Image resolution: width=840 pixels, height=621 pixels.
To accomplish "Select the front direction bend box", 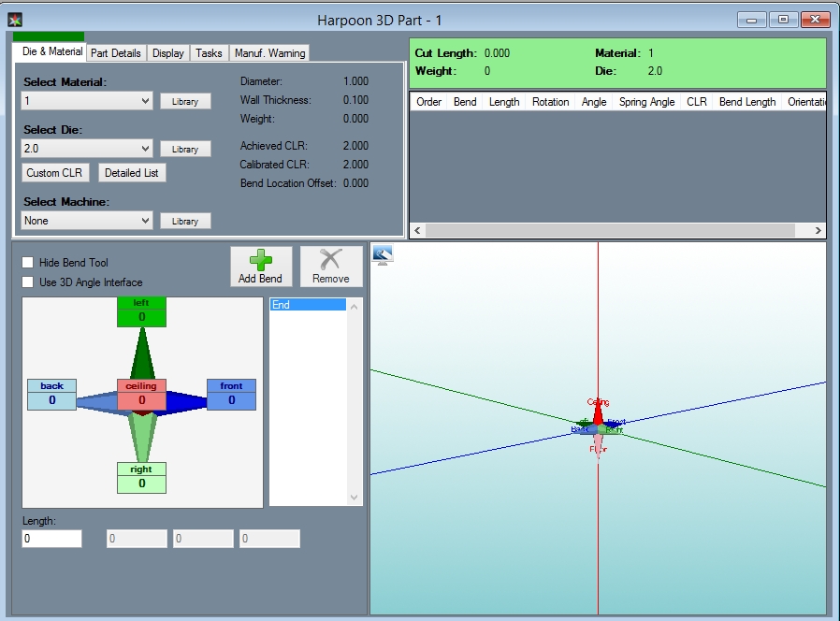I will coord(231,395).
